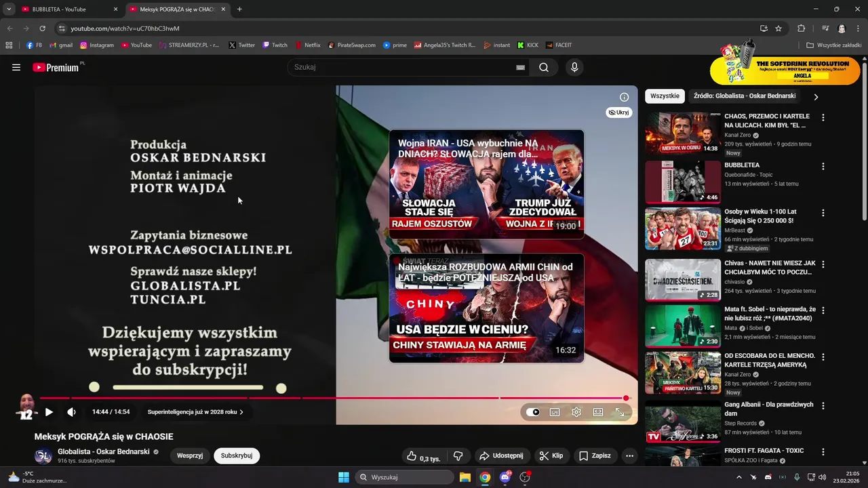This screenshot has width=868, height=488.
Task: Show hidden system tray icons
Action: pyautogui.click(x=739, y=477)
